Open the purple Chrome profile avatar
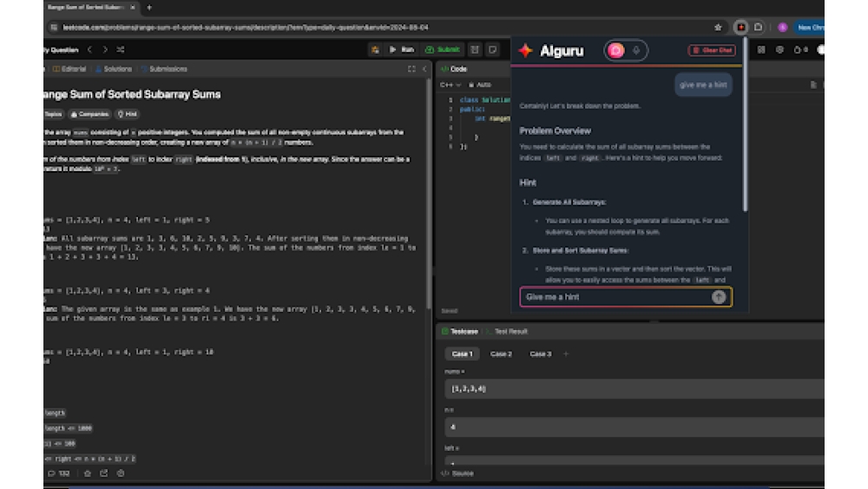The width and height of the screenshot is (868, 489). (783, 27)
